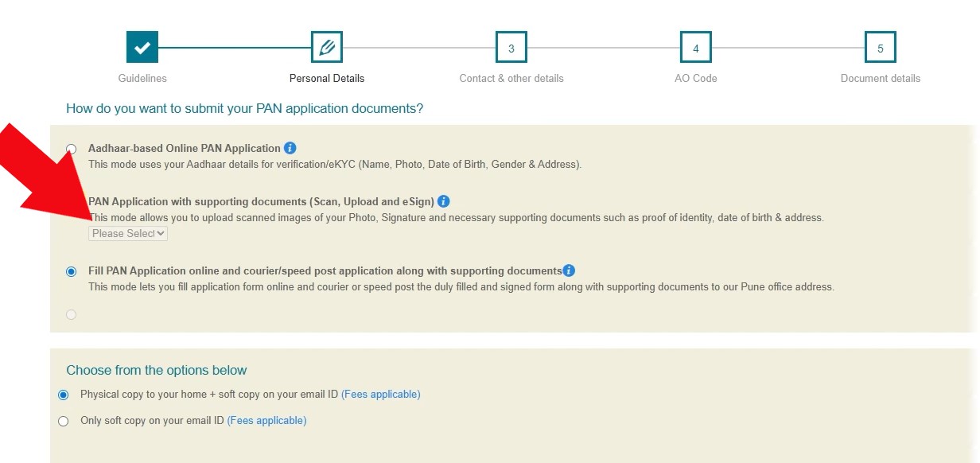Open info tooltip for Aadhaar-based Online PAN Application
This screenshot has height=463, width=980.
(290, 148)
